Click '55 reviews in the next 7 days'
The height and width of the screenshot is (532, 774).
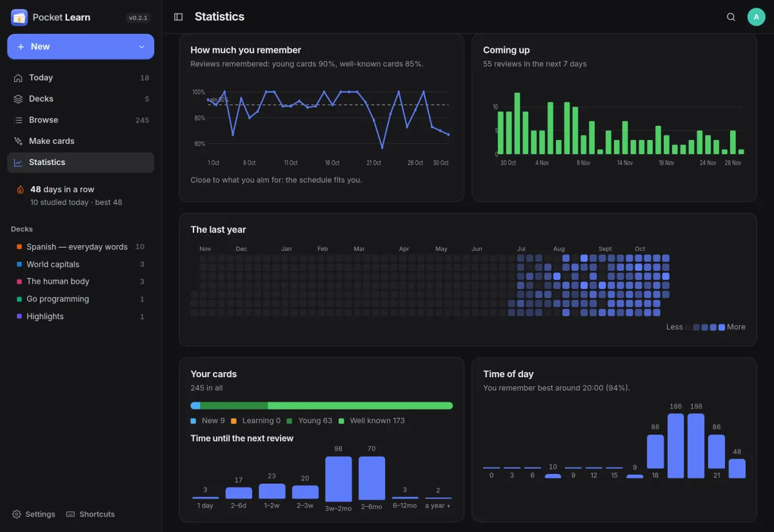coord(535,64)
